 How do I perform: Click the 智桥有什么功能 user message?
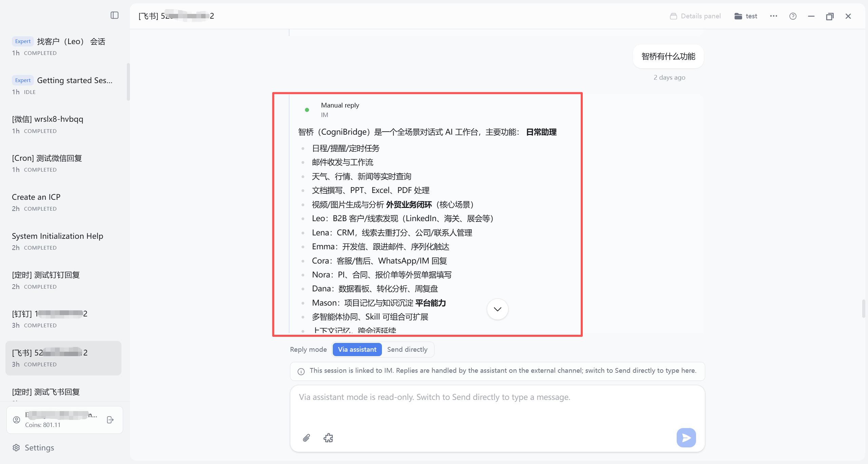[x=668, y=56]
